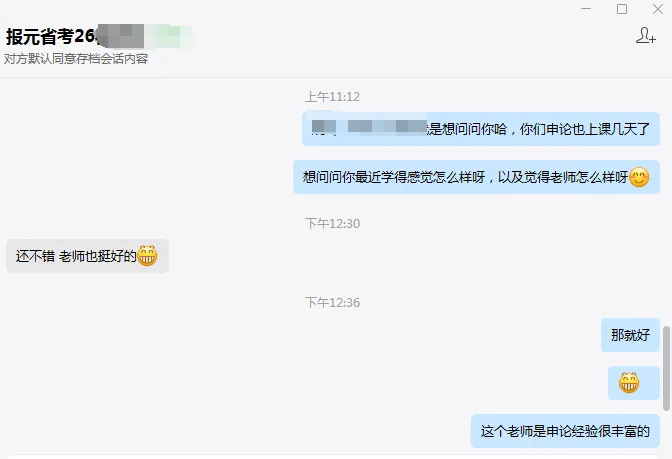Select the message 那就好
Viewport: 672px width, 459px height.
tap(630, 335)
